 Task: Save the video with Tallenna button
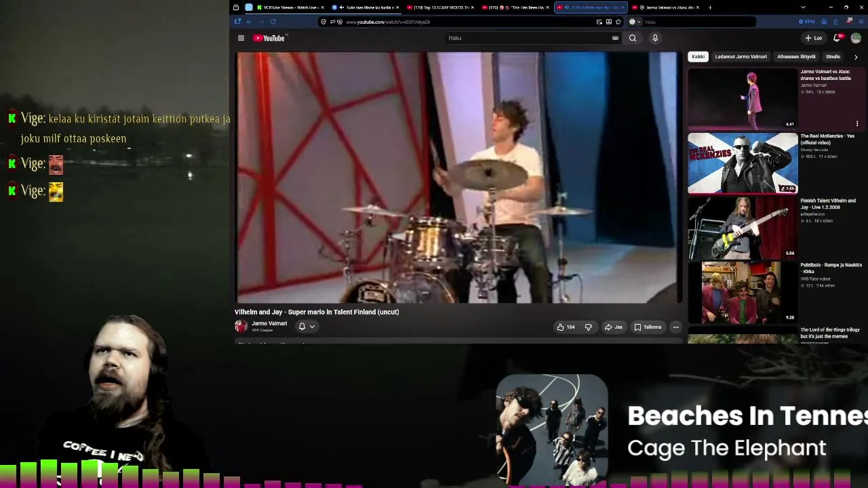click(x=648, y=327)
